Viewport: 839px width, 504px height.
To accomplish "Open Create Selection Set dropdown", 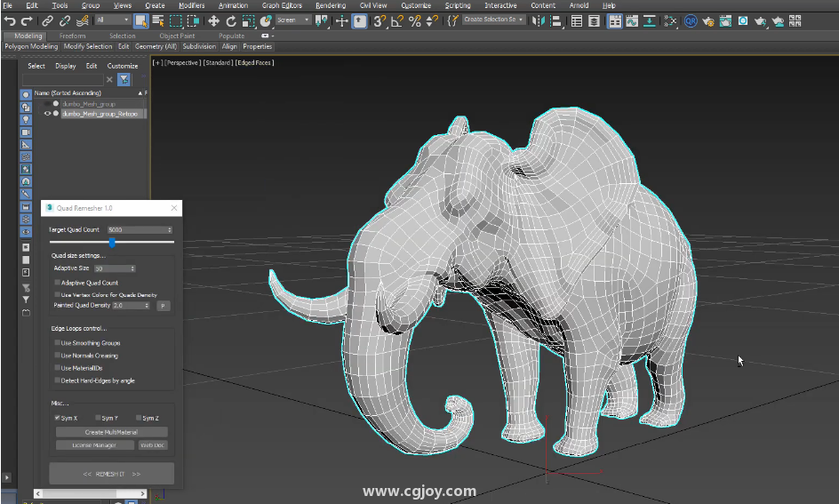I will click(x=493, y=20).
